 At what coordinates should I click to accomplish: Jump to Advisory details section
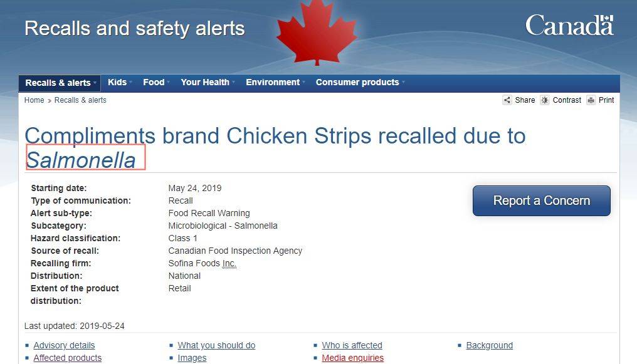64,345
